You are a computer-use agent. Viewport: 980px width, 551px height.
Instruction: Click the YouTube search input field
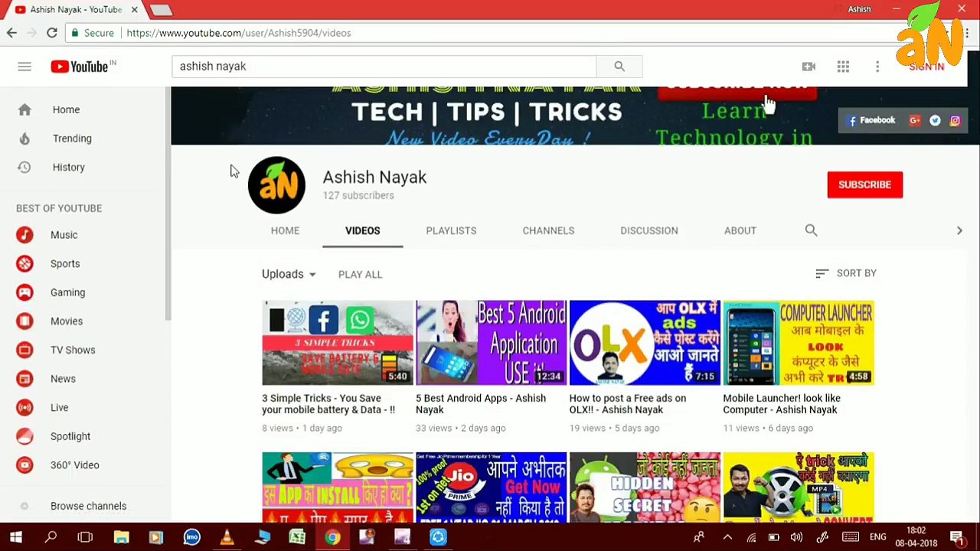point(384,67)
